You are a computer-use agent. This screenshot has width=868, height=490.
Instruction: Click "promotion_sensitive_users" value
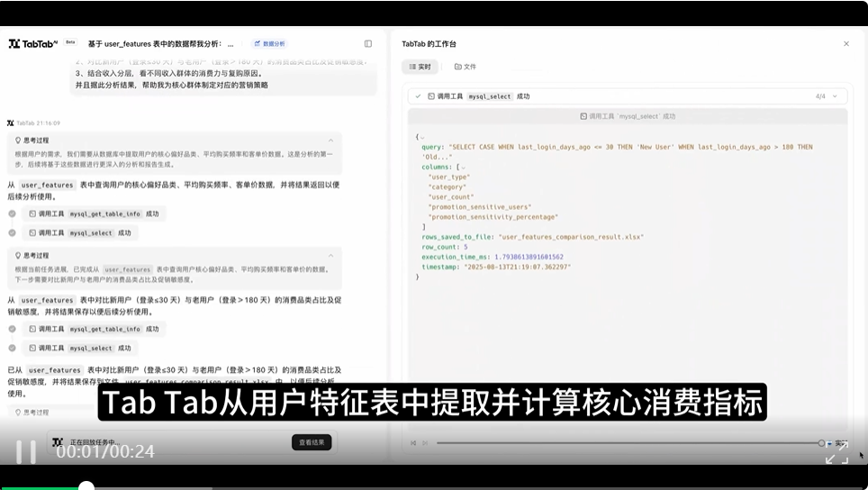point(479,207)
